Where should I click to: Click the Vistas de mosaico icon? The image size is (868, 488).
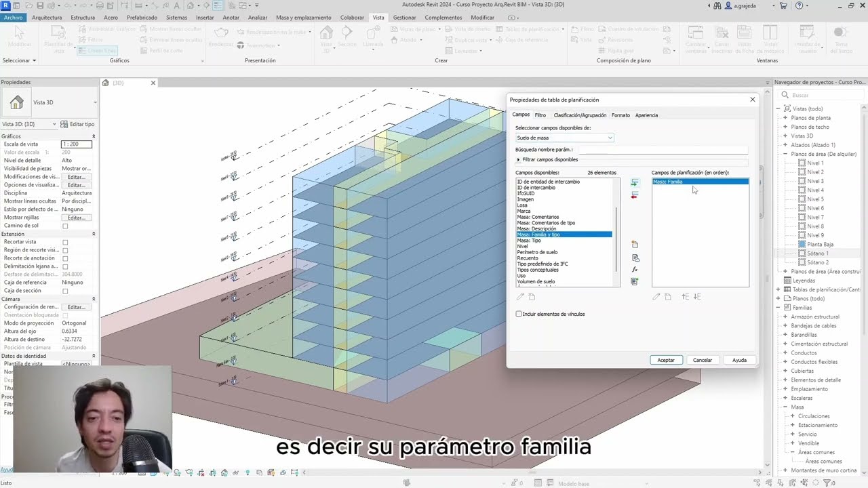pyautogui.click(x=770, y=33)
